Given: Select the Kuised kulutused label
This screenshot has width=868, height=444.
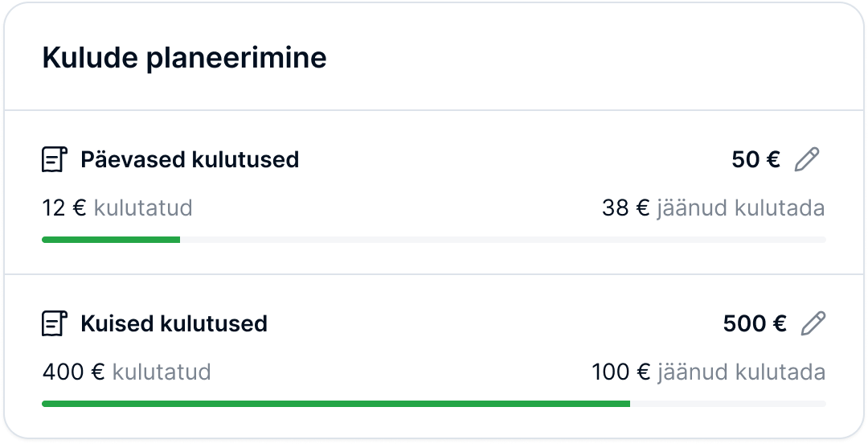Looking at the screenshot, I should click(x=174, y=324).
